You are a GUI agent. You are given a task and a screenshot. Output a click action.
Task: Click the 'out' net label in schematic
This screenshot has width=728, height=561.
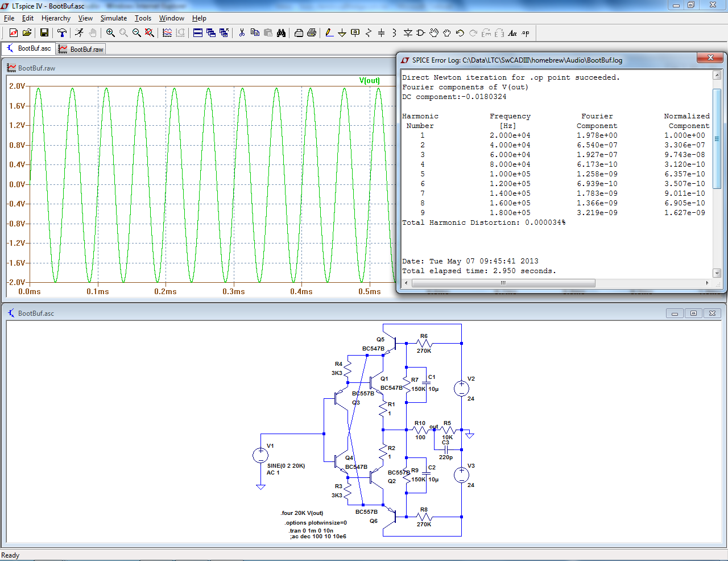[x=434, y=427]
